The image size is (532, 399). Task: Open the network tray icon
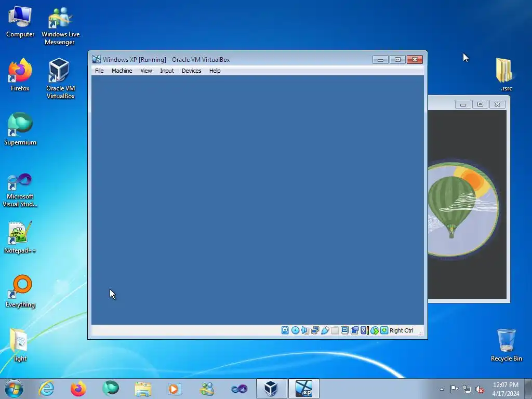pos(467,389)
